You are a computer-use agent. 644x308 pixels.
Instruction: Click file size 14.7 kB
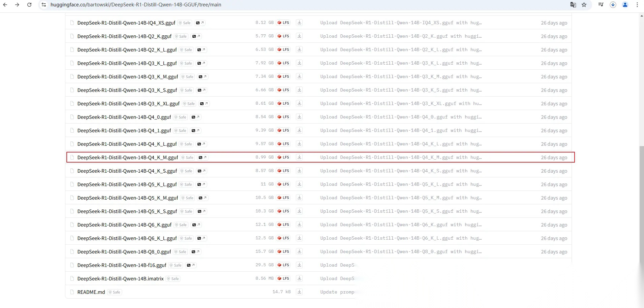tap(281, 292)
